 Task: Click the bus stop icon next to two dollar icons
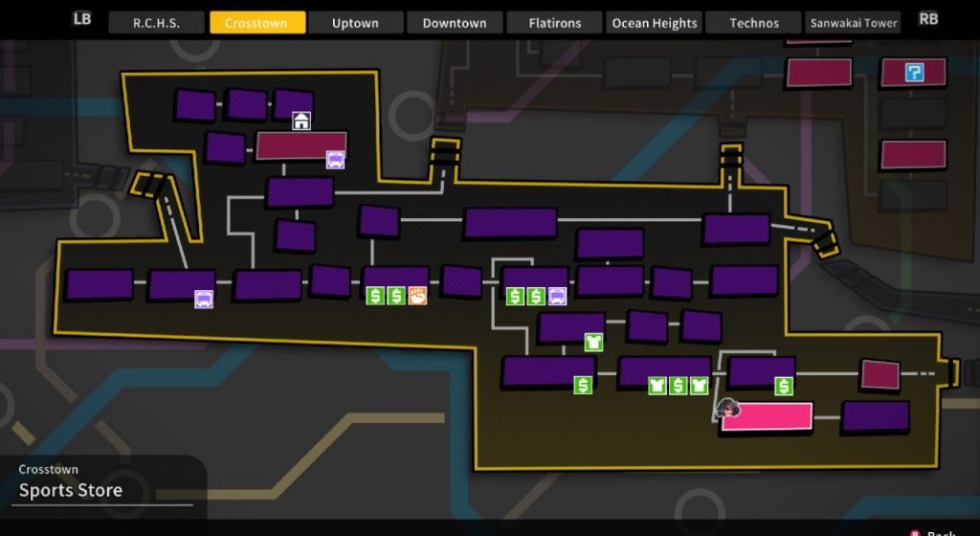pyautogui.click(x=558, y=296)
